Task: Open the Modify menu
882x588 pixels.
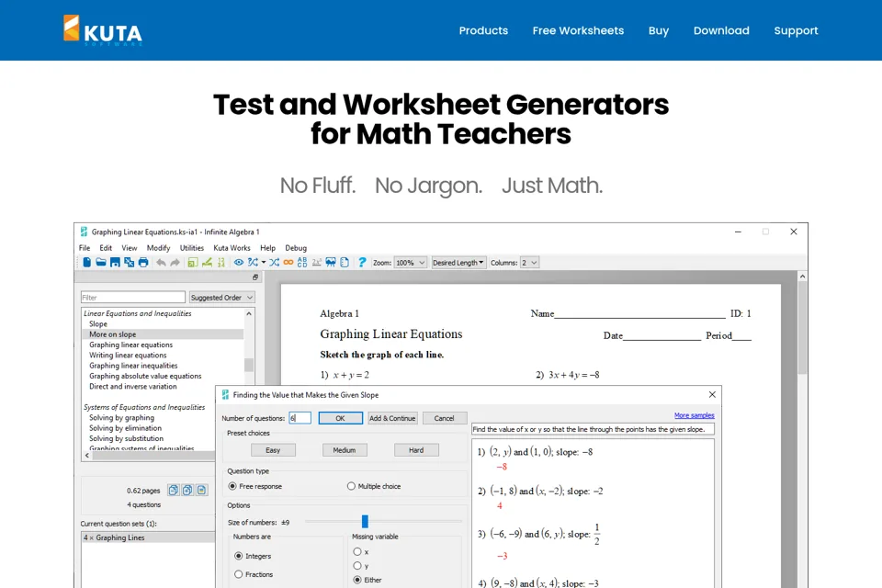Action: click(158, 247)
